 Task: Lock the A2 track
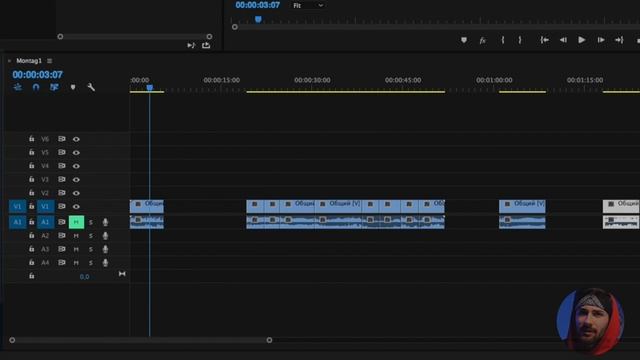31,236
